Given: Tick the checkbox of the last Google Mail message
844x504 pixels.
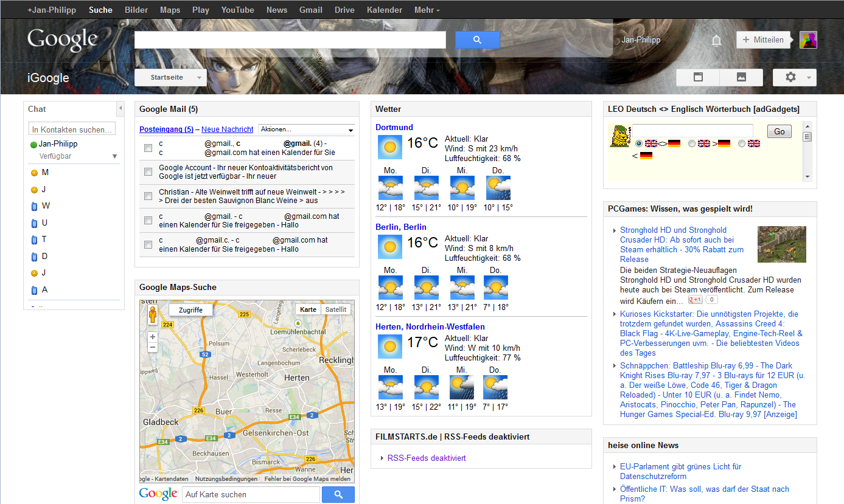Looking at the screenshot, I should pos(148,245).
